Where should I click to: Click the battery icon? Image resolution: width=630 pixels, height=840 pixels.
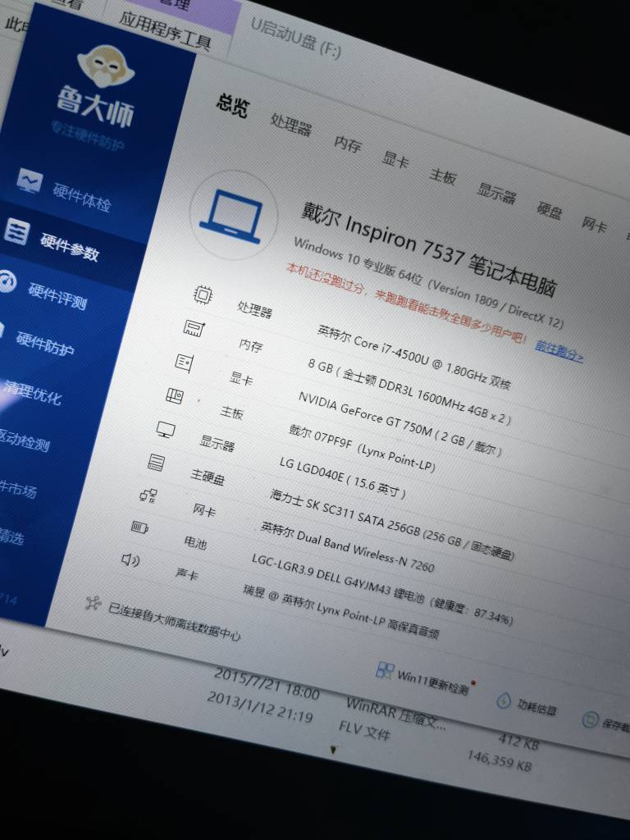point(139,527)
